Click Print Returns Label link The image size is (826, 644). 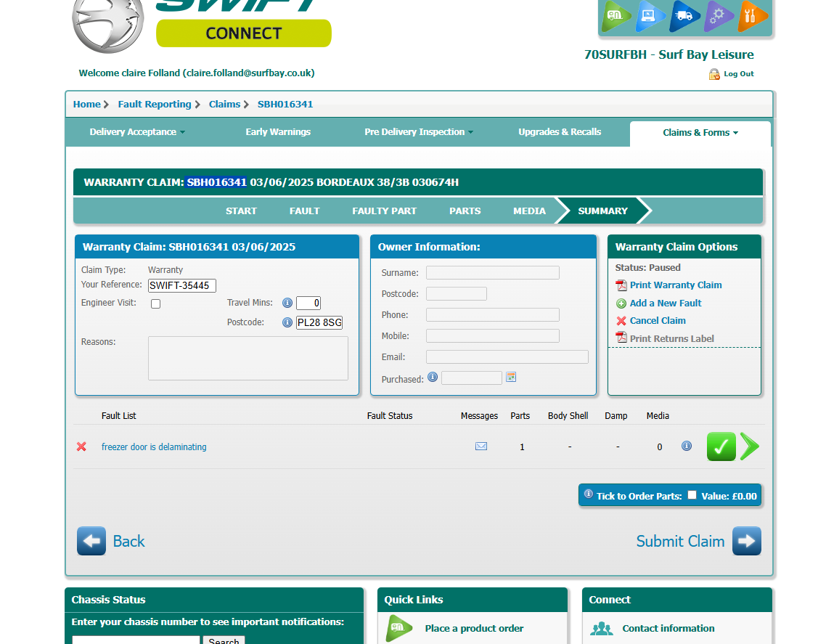[x=672, y=338]
